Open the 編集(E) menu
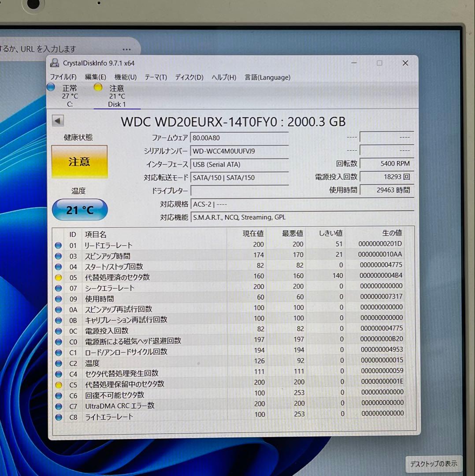 [x=95, y=77]
